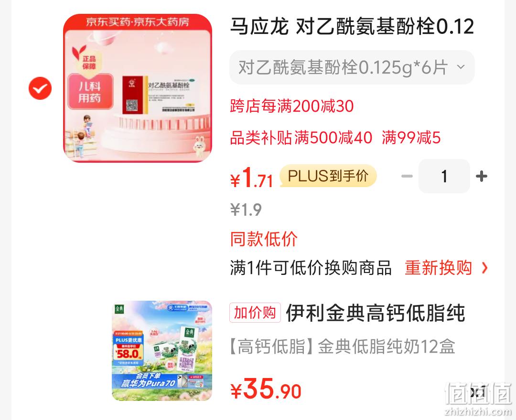Screen dimensions: 516x420
Task: Tap the 品类补贴满500减40 promotion
Action: pyautogui.click(x=301, y=138)
